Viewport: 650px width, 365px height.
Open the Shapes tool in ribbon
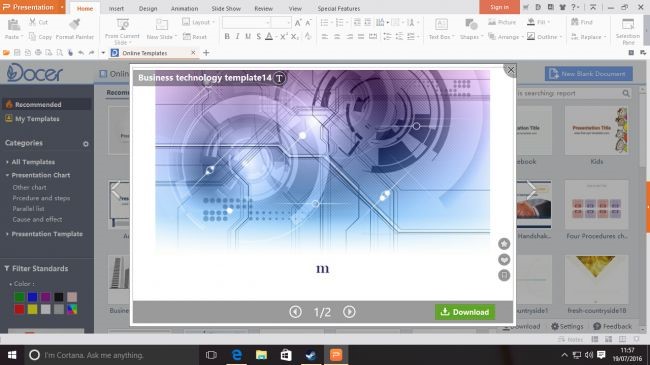click(x=470, y=29)
